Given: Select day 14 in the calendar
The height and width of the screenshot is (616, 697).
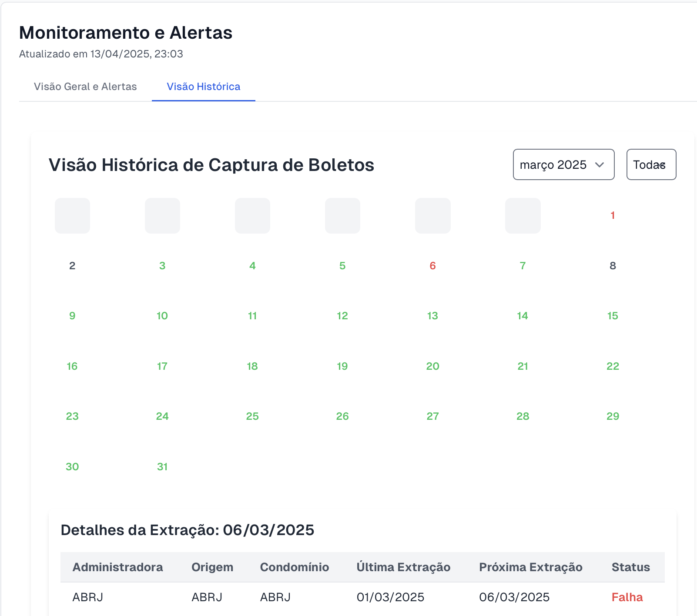Looking at the screenshot, I should (523, 316).
